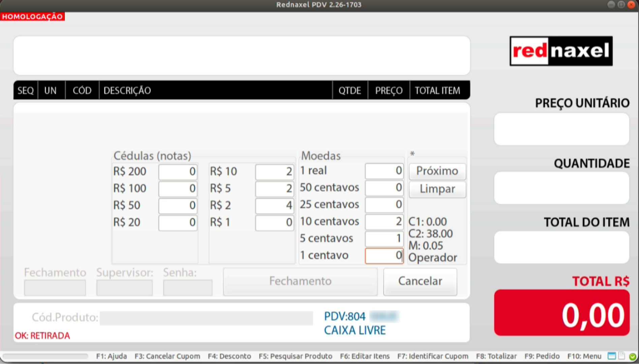Viewport: 639px width, 364px height.
Task: Click the large Fechamento button
Action: [x=300, y=281]
